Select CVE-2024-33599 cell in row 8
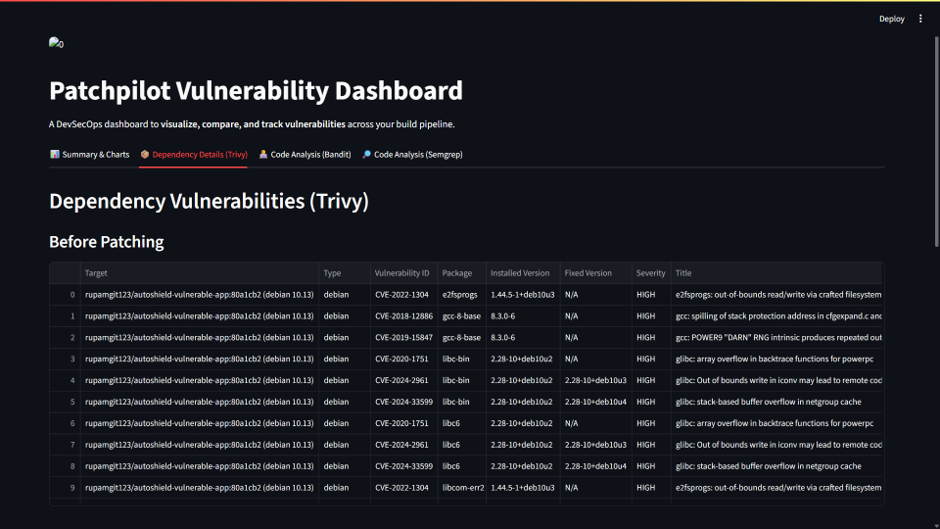 tap(404, 466)
